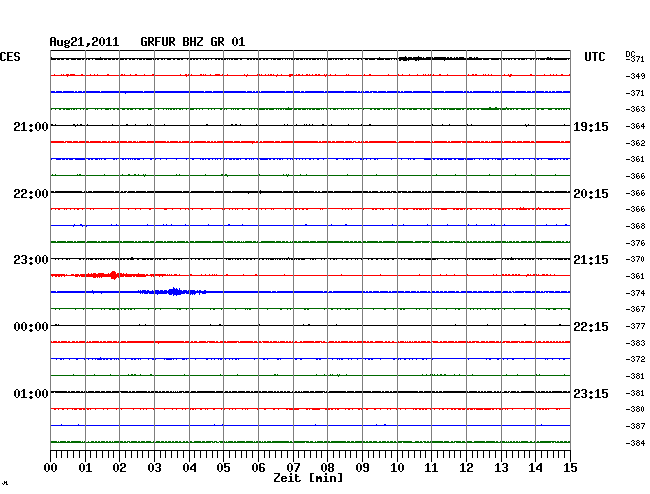Select the 23:00 local time label

tap(31, 260)
